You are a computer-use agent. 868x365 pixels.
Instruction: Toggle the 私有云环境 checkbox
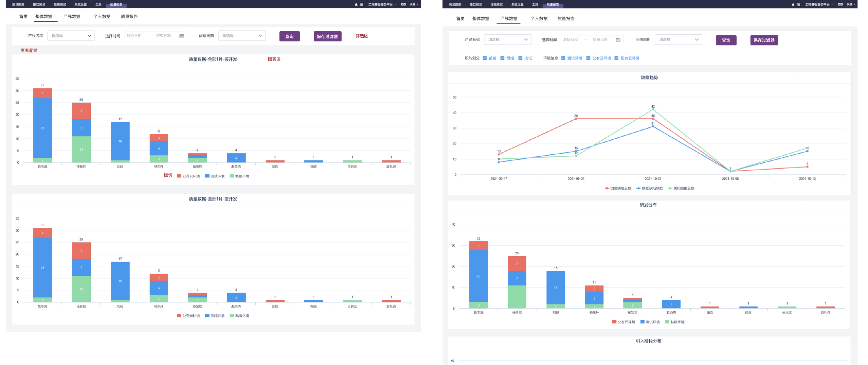(x=616, y=58)
